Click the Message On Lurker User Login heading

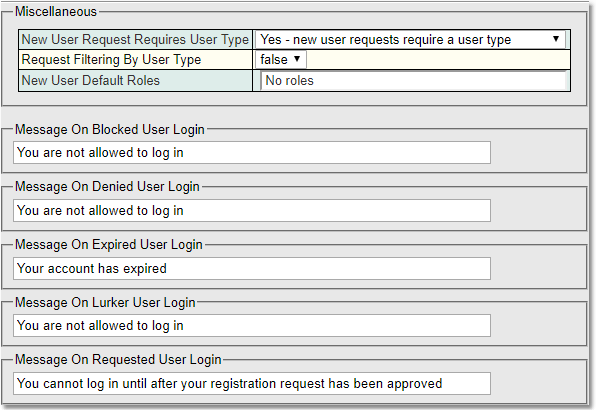coord(105,303)
